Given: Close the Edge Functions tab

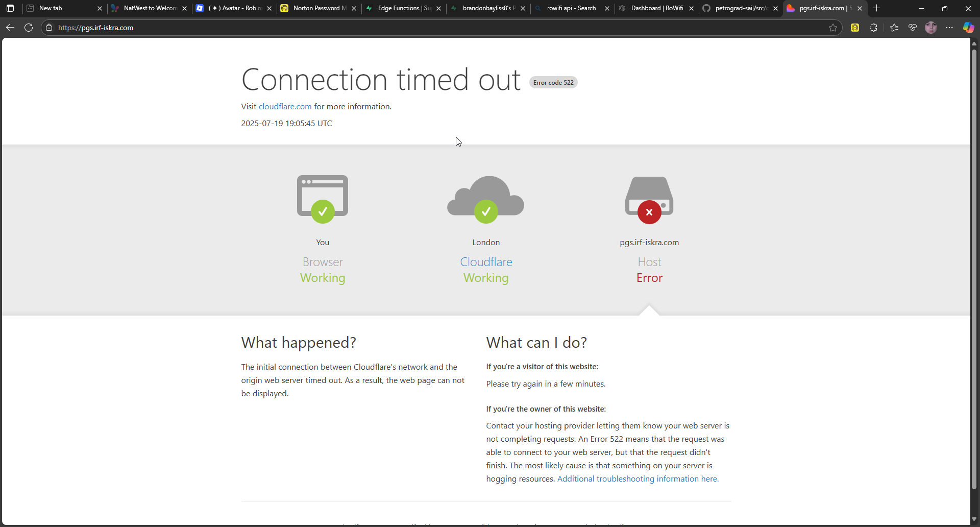Looking at the screenshot, I should (438, 8).
